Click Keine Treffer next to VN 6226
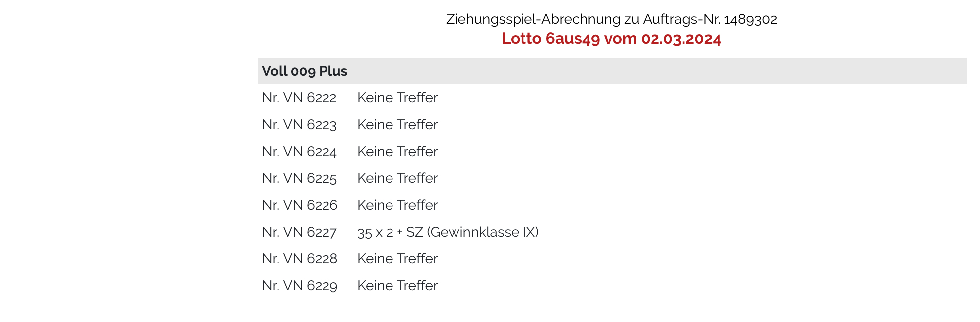 pyautogui.click(x=397, y=205)
